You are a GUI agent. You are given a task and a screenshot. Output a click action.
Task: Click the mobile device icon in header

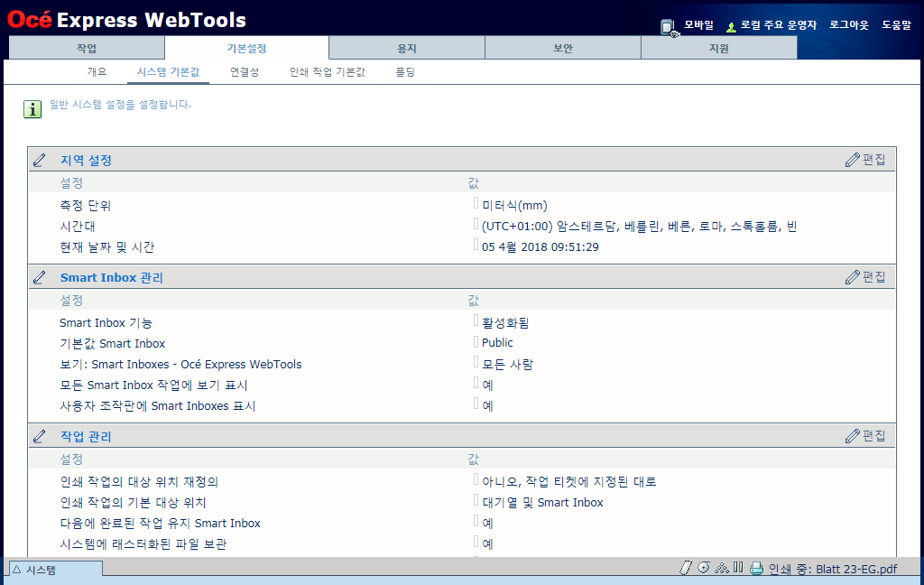[x=669, y=27]
